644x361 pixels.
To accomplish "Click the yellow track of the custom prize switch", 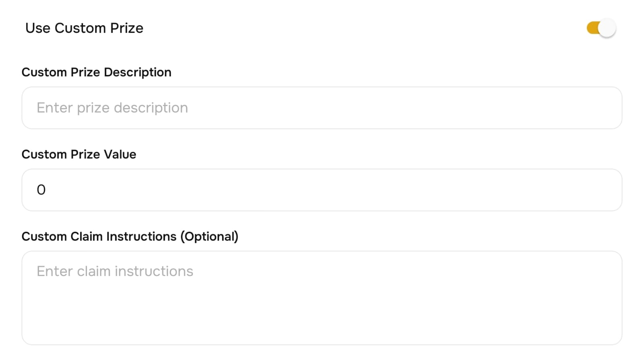I will (592, 28).
